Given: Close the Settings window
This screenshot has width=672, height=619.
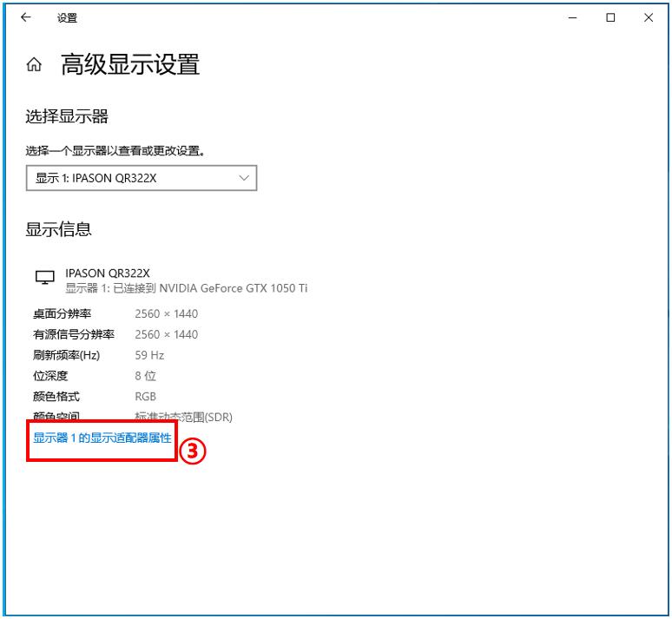Looking at the screenshot, I should (x=649, y=17).
